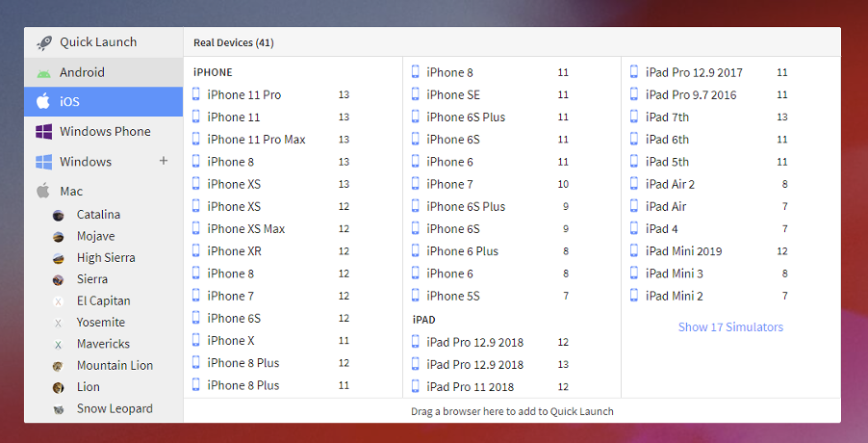Launch iPhone XS with iOS 12

(x=271, y=206)
